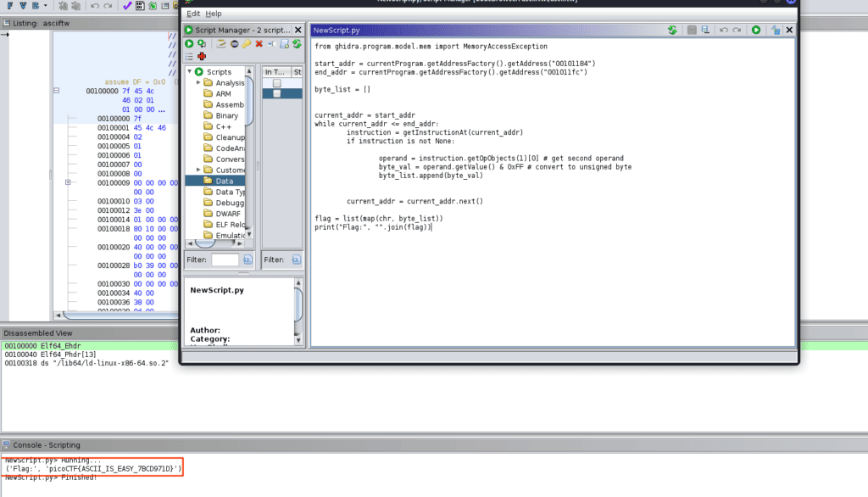Click the Save As icon in script editor
The width and height of the screenshot is (868, 497).
[x=705, y=30]
